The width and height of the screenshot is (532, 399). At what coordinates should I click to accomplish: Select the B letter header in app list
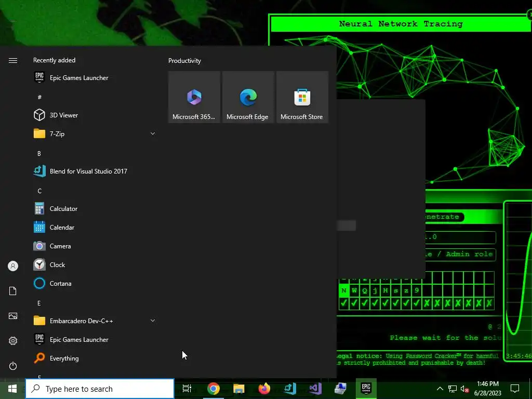point(39,153)
